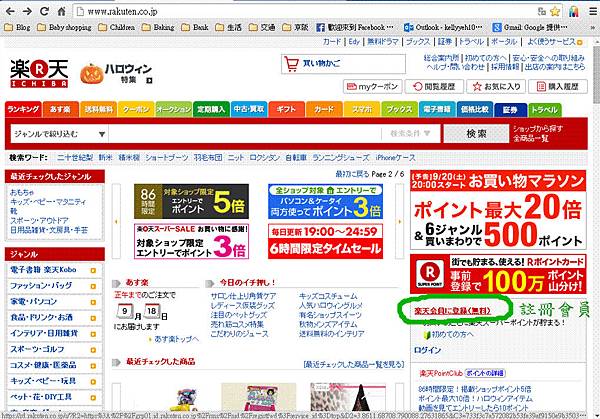Open お気に入り favorites
Screen dimensions: 600x419
(496, 86)
